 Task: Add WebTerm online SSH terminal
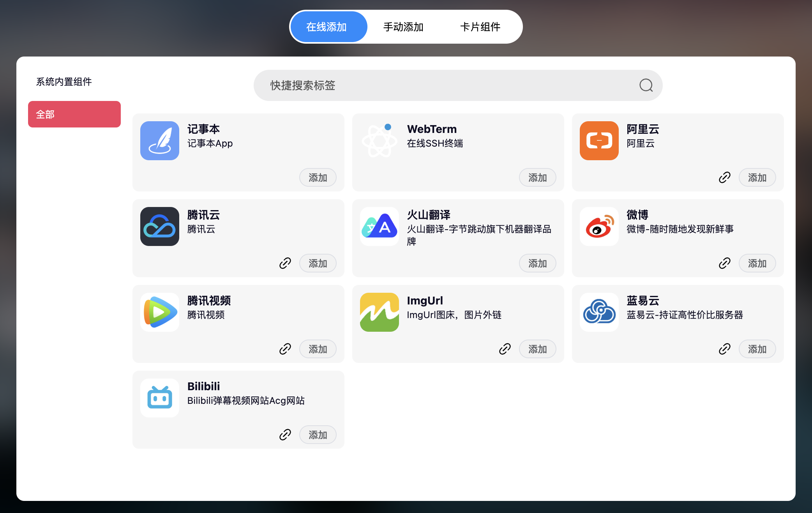pos(538,177)
